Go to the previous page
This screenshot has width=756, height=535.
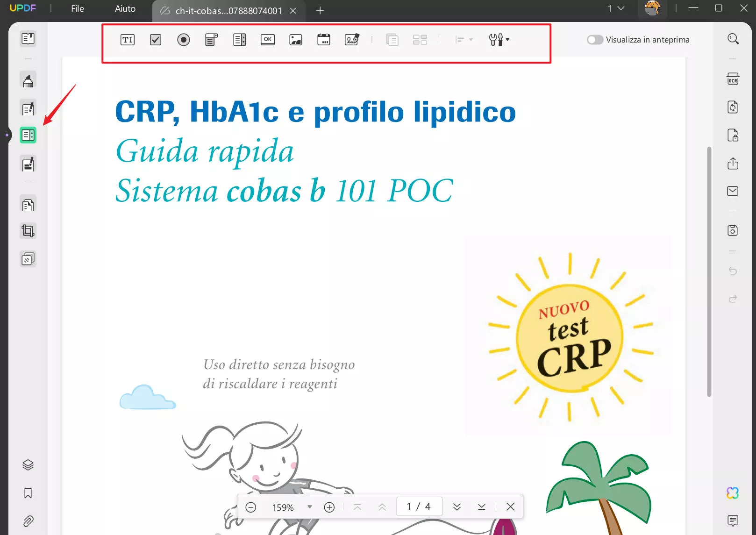point(382,507)
